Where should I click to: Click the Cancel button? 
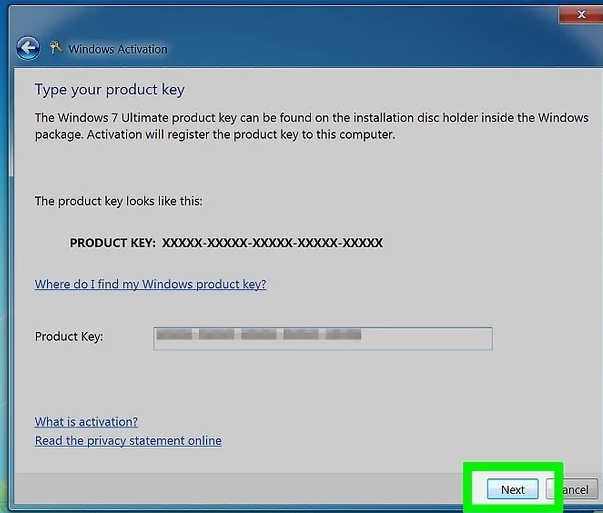[x=572, y=489]
